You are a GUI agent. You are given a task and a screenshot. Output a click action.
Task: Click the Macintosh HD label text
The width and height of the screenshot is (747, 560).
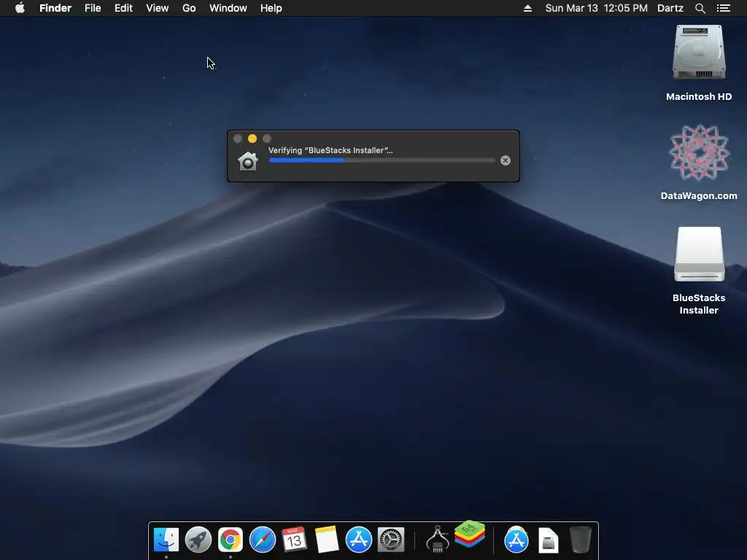click(x=699, y=97)
